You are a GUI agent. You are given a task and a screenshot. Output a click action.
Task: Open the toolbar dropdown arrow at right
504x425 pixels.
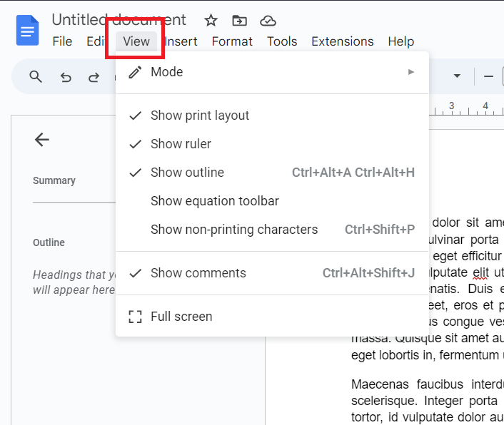(457, 76)
